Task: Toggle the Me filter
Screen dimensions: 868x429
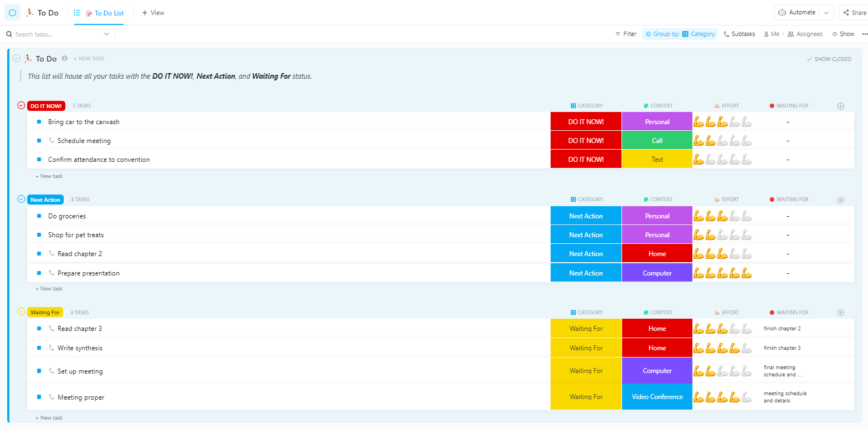Action: [771, 34]
